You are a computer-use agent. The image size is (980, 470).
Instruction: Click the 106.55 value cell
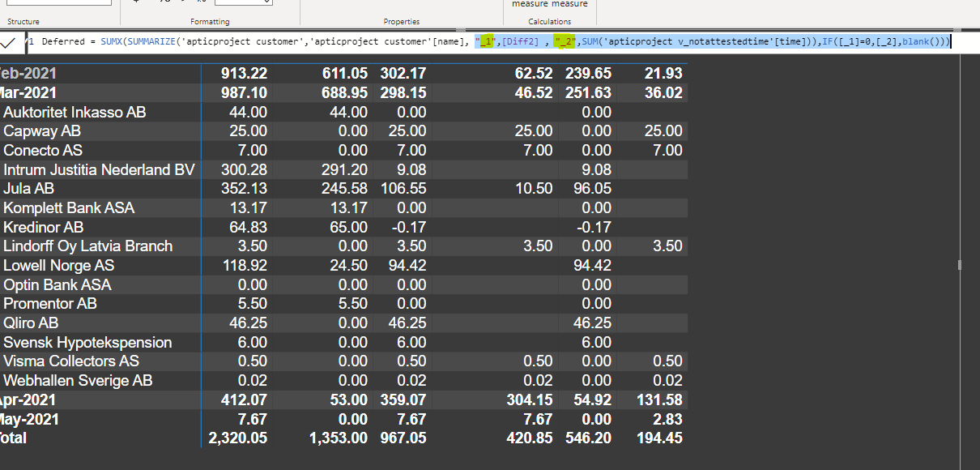[403, 189]
